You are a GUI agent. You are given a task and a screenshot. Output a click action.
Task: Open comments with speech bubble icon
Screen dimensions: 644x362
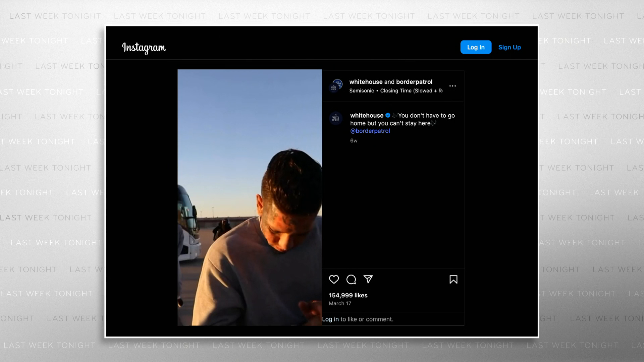pyautogui.click(x=351, y=279)
